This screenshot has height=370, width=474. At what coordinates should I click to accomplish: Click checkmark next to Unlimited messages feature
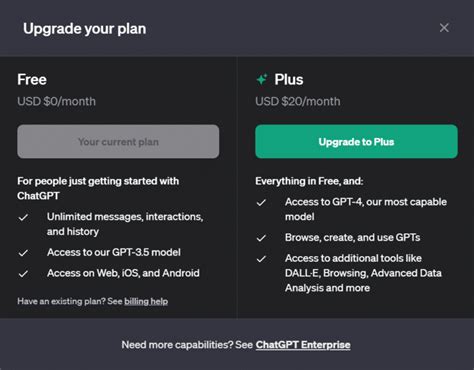tap(23, 218)
